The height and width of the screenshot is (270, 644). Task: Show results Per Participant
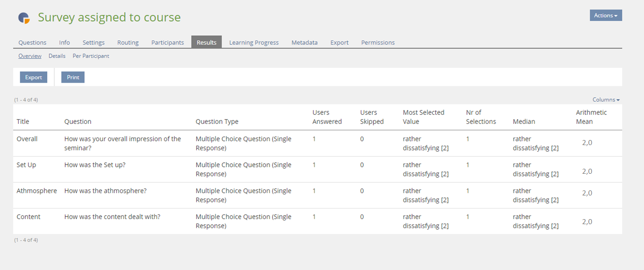(91, 56)
